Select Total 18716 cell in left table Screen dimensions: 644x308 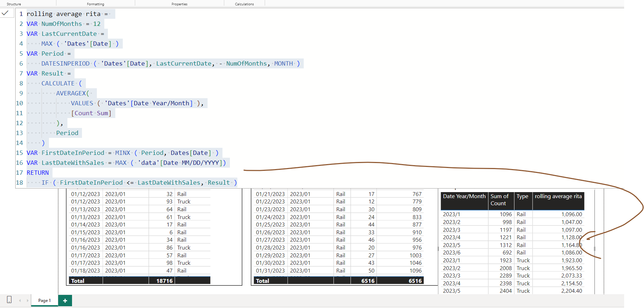tap(164, 281)
